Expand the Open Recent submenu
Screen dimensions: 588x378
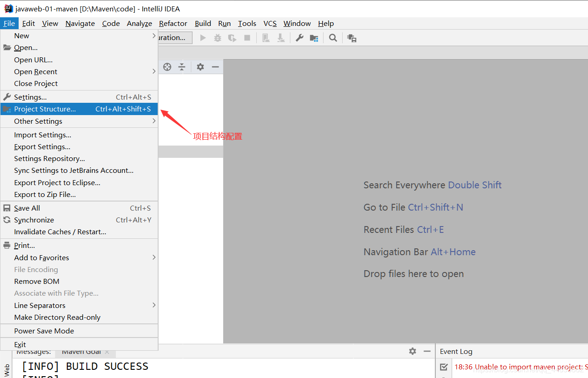pos(79,71)
